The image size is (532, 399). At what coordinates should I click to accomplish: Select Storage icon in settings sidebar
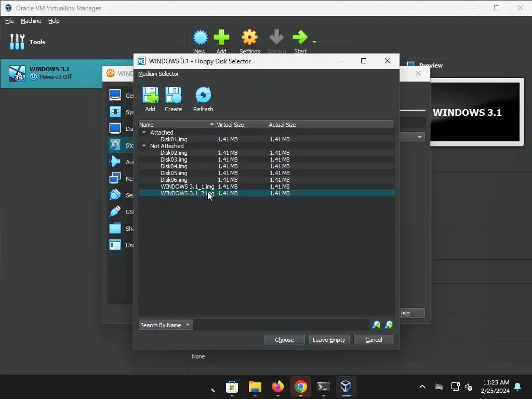coord(115,145)
